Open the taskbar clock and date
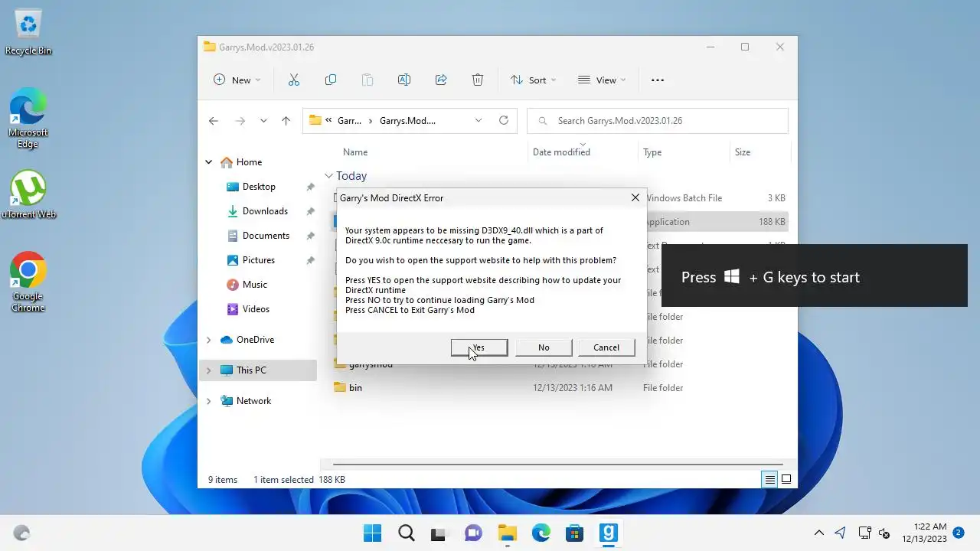The image size is (980, 551). pos(923,533)
